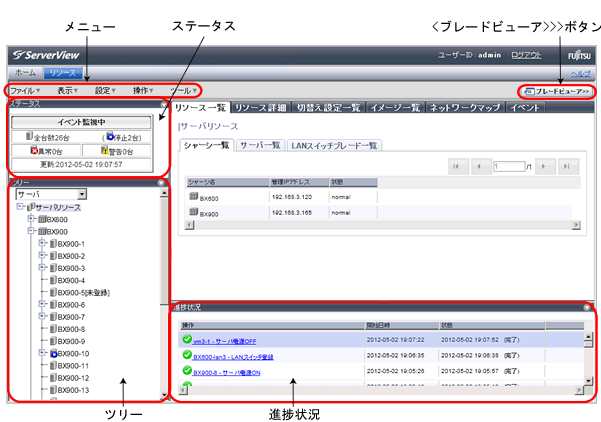Select BX900-8 in the tree

[71, 329]
